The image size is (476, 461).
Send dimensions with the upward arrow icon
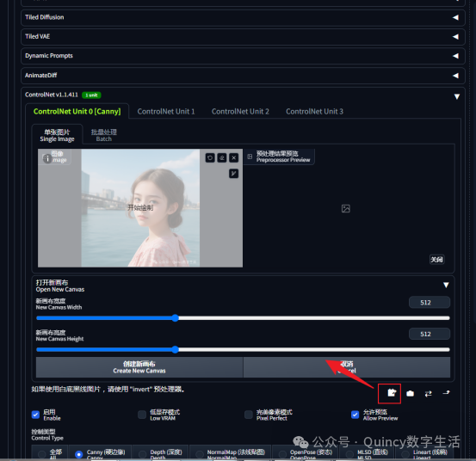click(446, 393)
